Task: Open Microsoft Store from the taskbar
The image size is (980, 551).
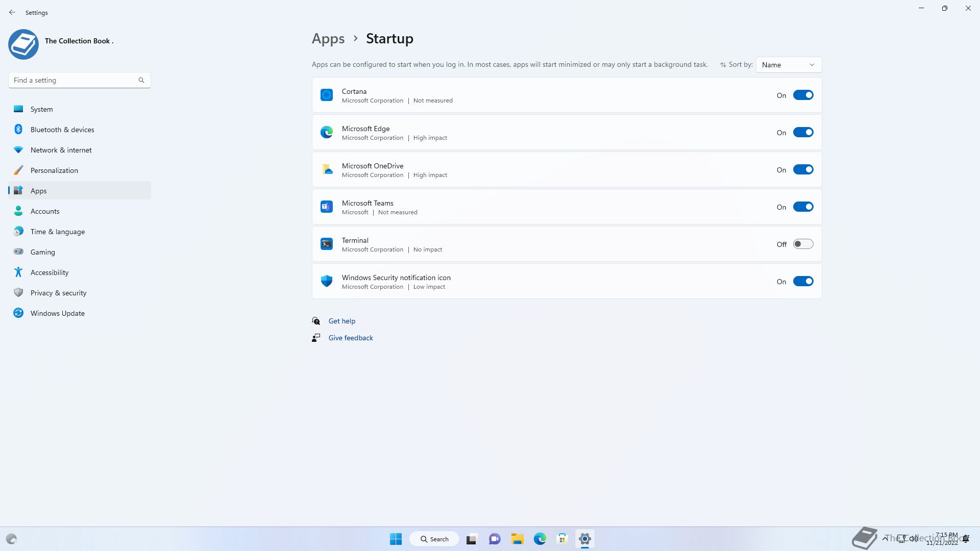Action: point(562,539)
